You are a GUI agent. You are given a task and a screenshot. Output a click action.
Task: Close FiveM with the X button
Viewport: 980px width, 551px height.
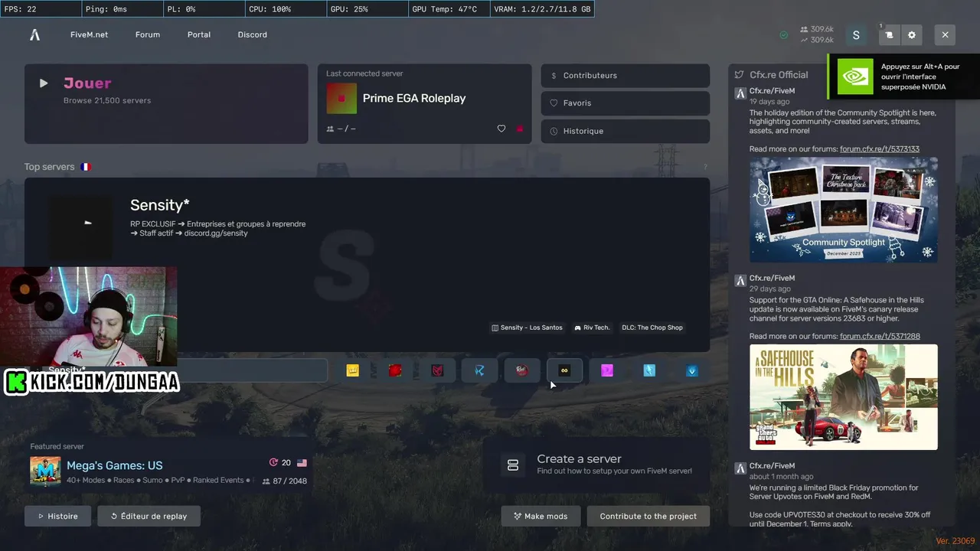pos(945,35)
